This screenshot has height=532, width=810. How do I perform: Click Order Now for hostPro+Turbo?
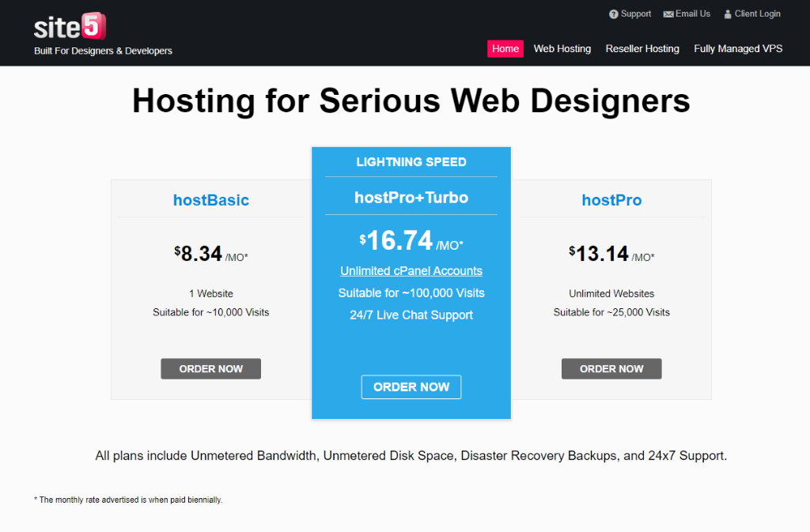tap(411, 387)
